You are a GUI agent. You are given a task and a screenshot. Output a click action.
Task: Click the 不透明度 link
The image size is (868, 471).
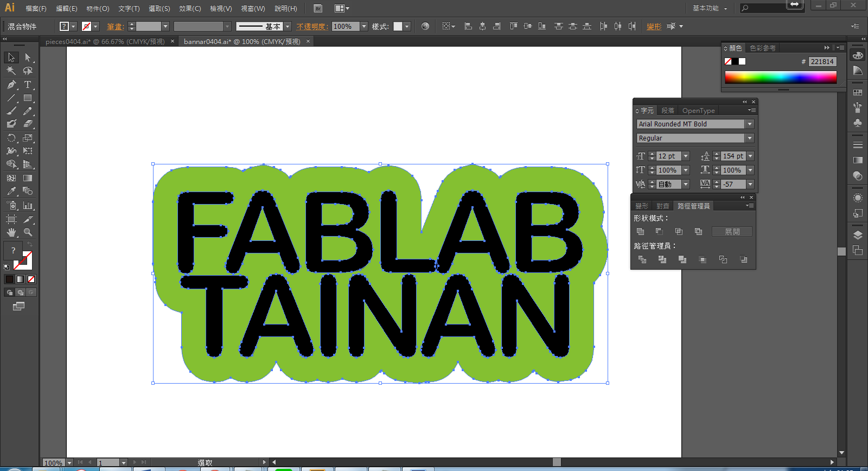click(x=312, y=26)
